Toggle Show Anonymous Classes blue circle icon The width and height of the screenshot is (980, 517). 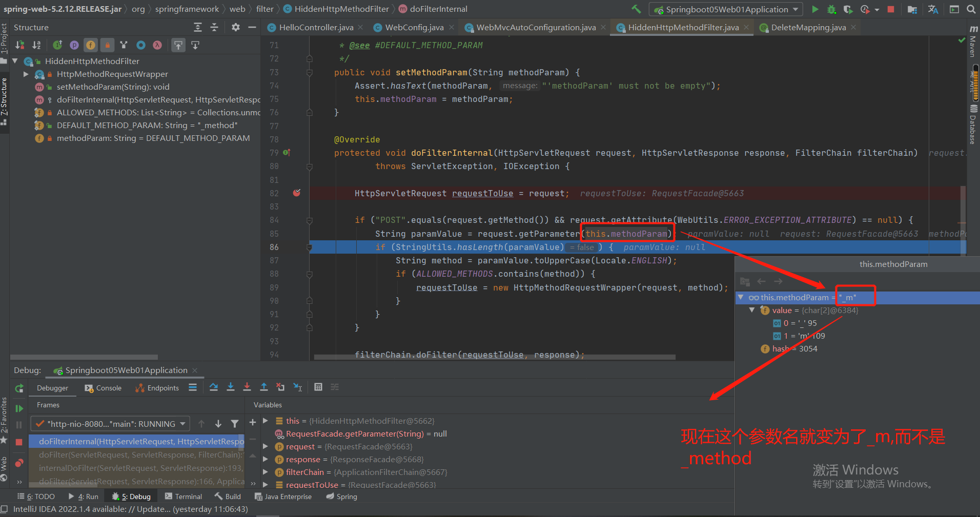coord(141,45)
